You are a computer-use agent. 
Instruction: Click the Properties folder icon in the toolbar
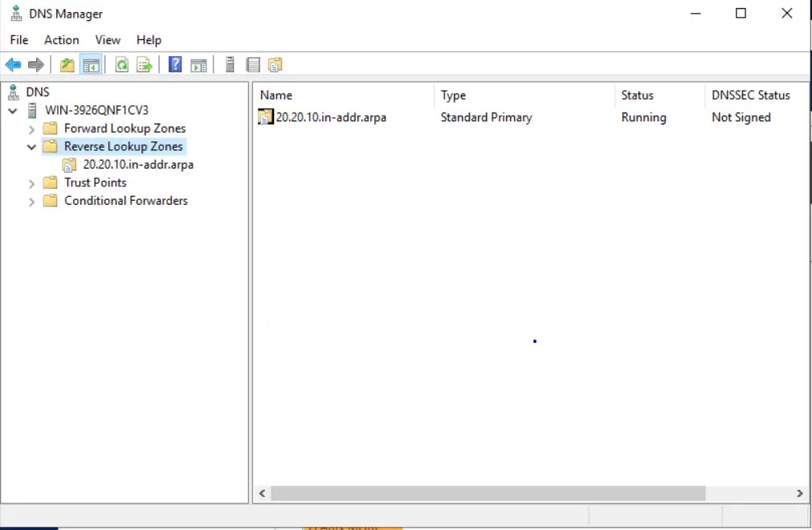(275, 64)
